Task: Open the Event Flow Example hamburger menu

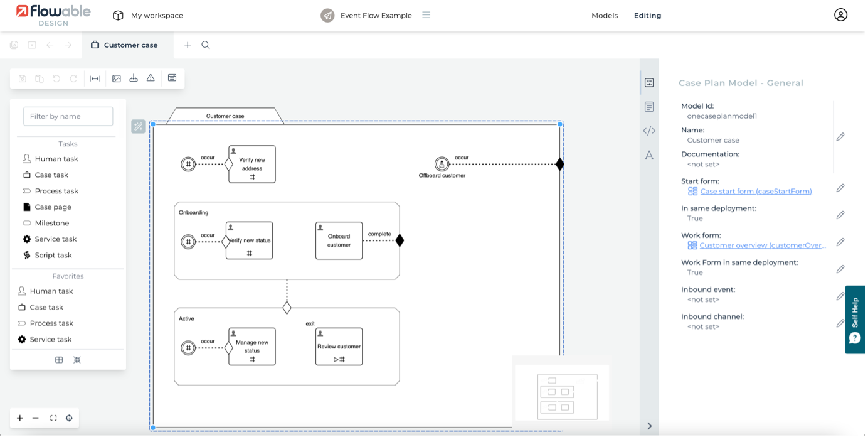Action: (426, 15)
